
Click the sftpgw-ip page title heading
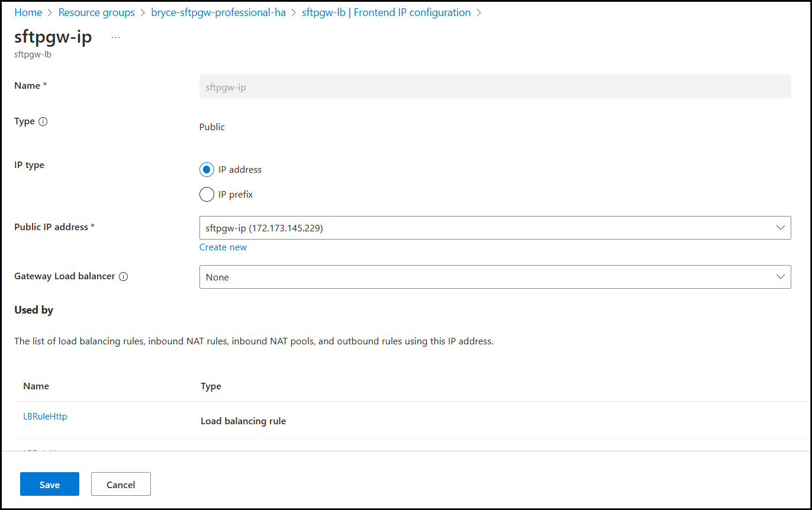pyautogui.click(x=53, y=37)
